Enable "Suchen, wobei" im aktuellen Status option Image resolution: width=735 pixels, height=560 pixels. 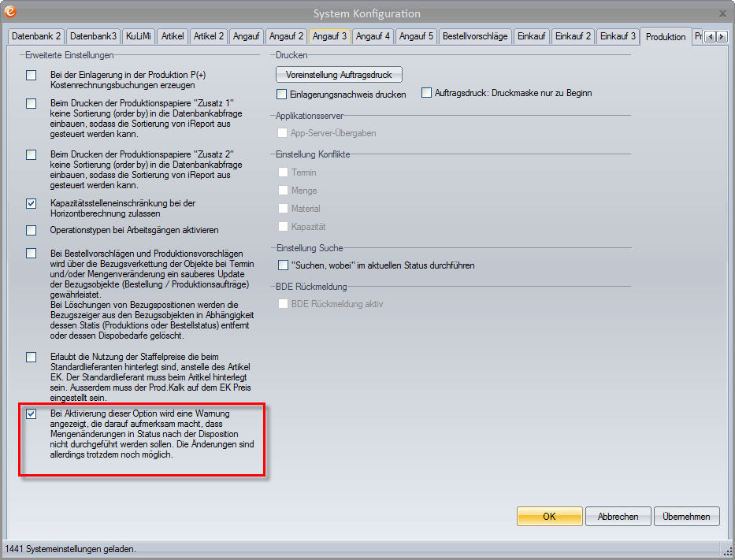point(284,265)
